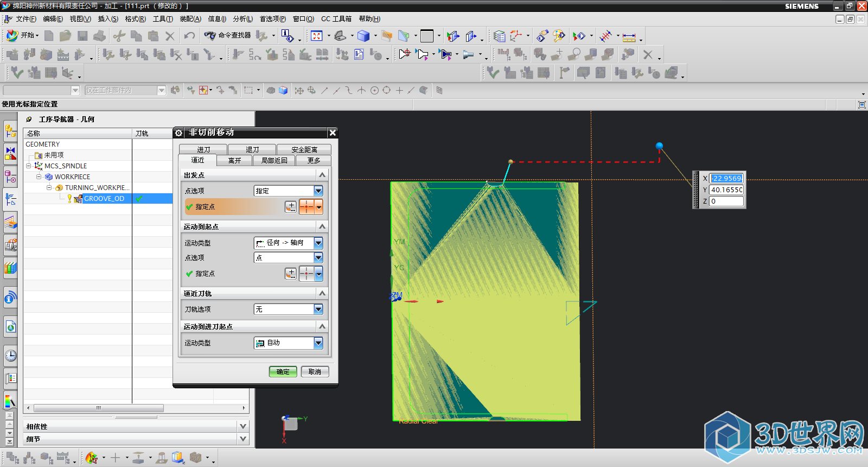
Task: Click the X coordinate input field
Action: click(726, 178)
